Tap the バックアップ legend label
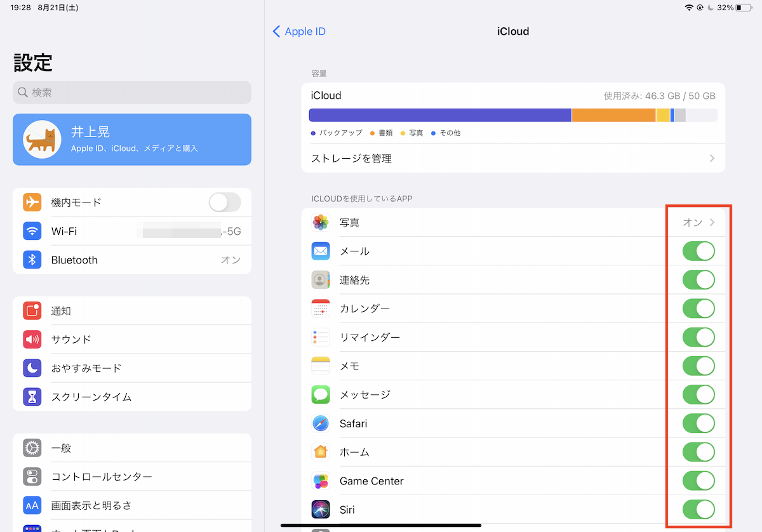The width and height of the screenshot is (762, 532). click(x=340, y=133)
